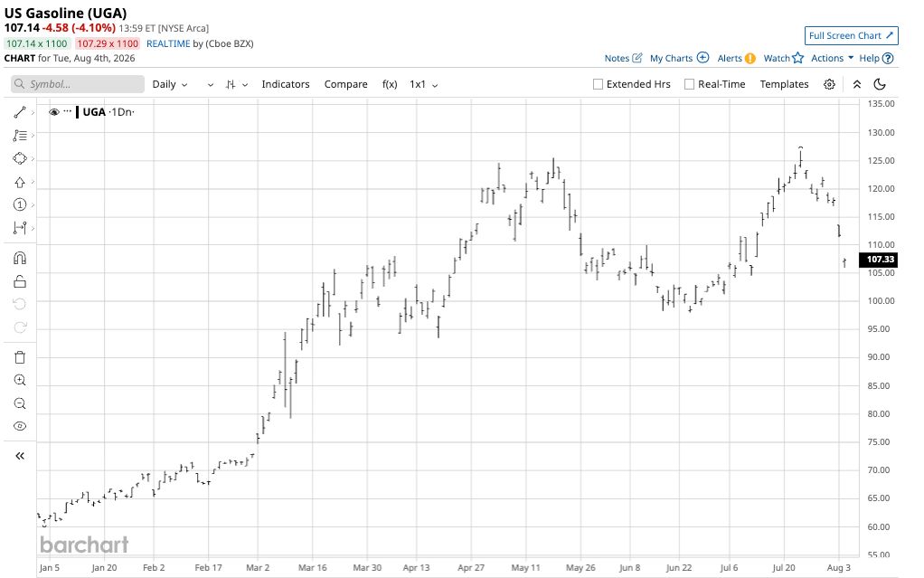The width and height of the screenshot is (924, 578).
Task: Toggle the magnet snap mode
Action: pos(20,258)
